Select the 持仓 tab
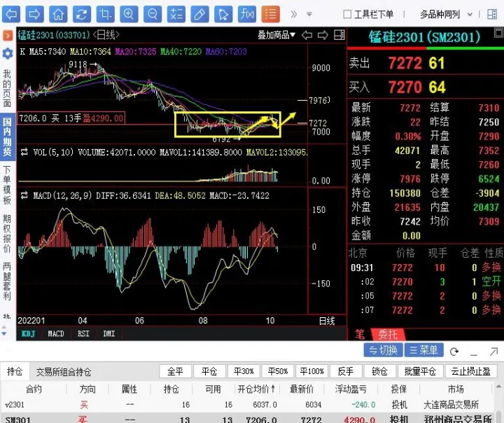The width and height of the screenshot is (504, 423). 15,372
